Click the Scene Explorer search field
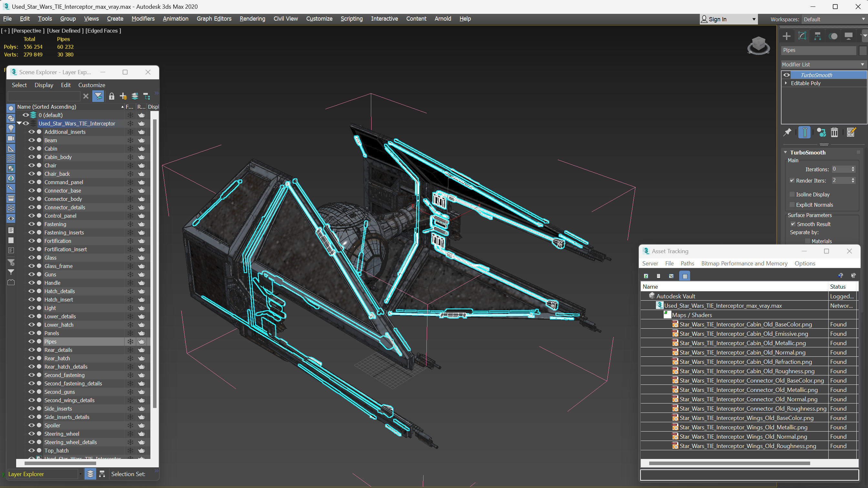 44,96
